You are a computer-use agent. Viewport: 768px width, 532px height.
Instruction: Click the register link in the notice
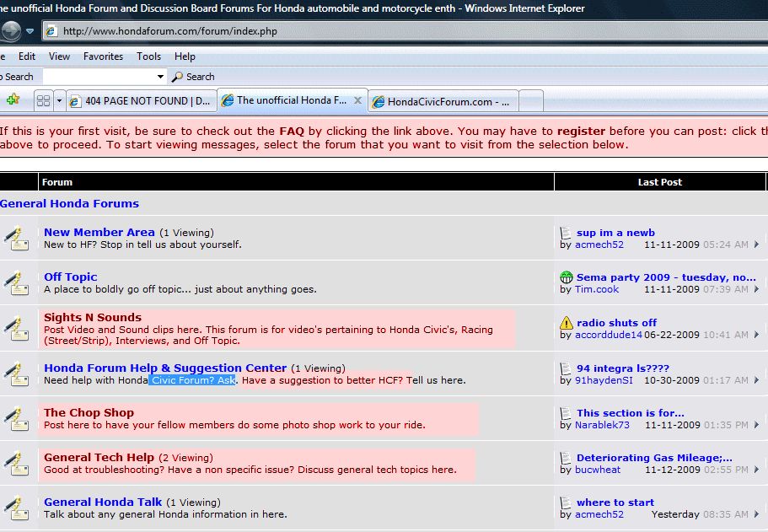coord(581,131)
